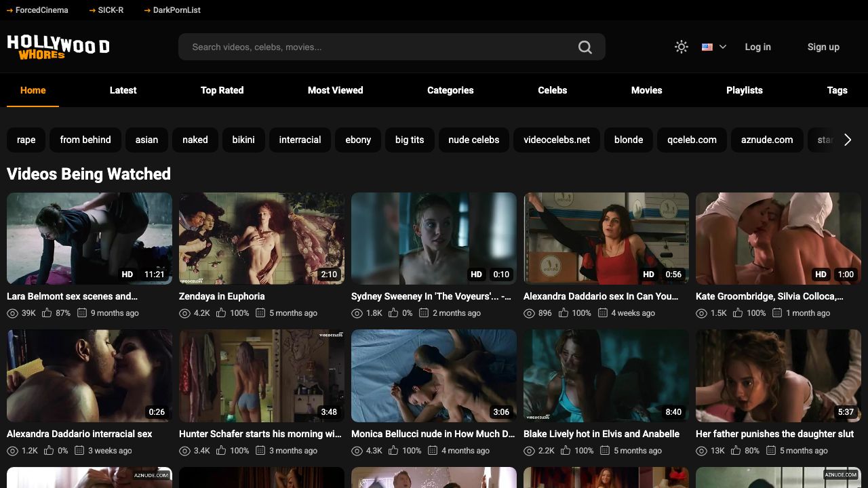Click the magnifier search icon

tap(585, 47)
